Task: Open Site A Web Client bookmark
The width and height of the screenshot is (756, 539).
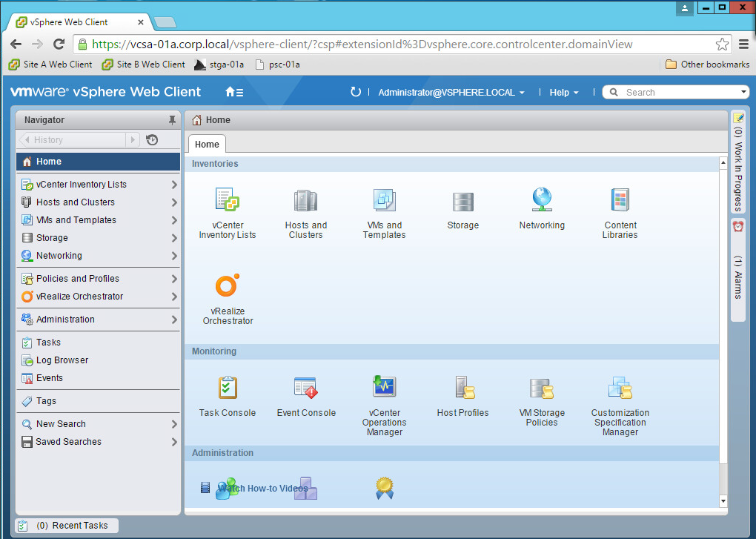Action: click(50, 64)
